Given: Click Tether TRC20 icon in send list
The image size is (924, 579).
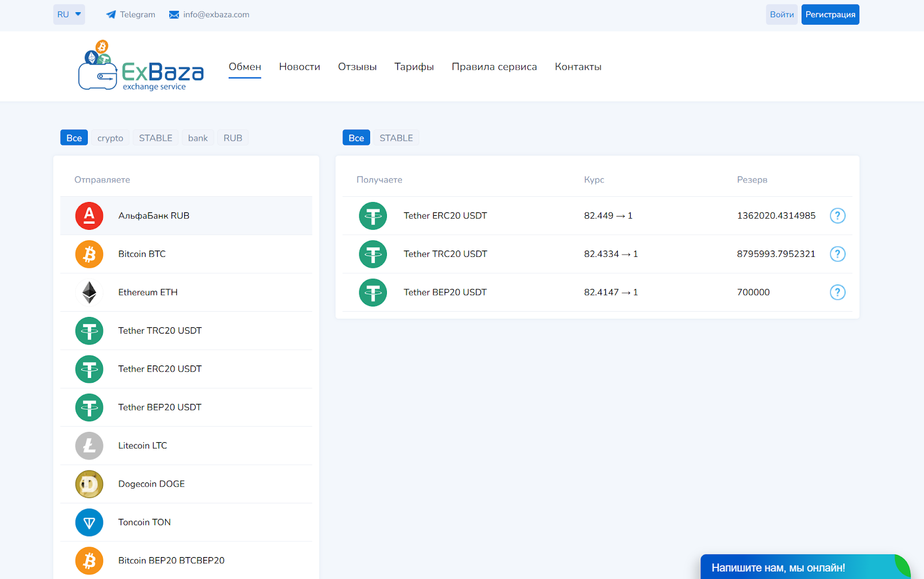Looking at the screenshot, I should 89,331.
